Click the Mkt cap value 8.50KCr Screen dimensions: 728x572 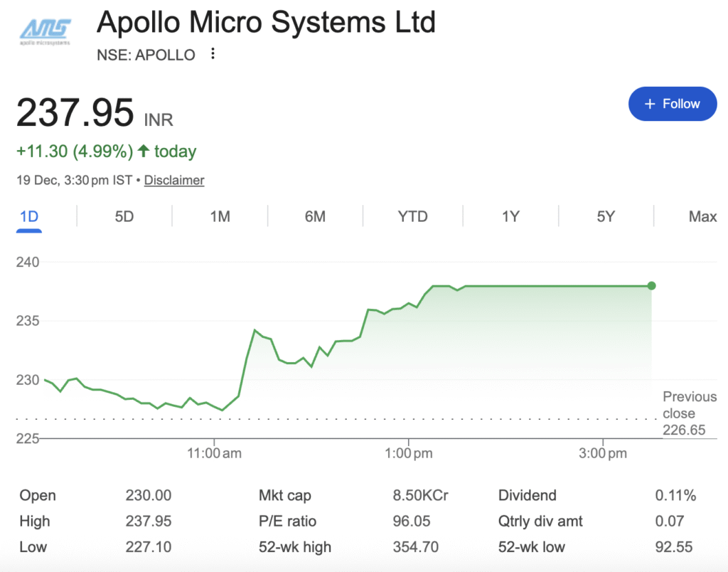pyautogui.click(x=421, y=496)
